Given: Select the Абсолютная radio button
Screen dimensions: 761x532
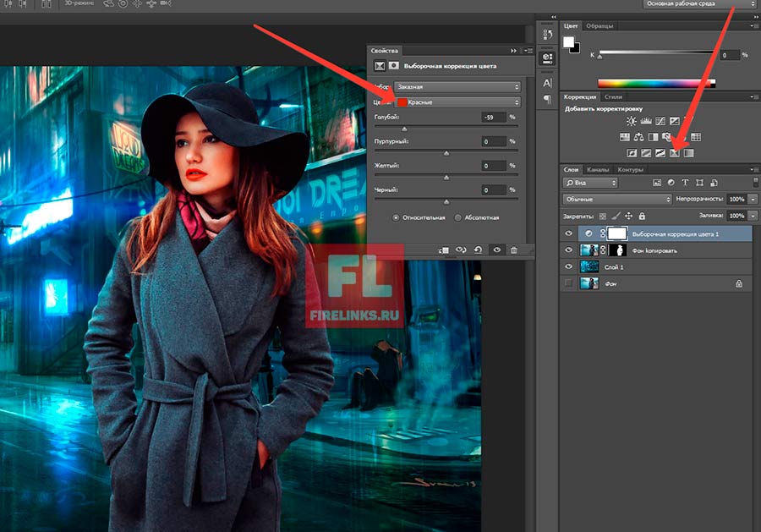Looking at the screenshot, I should click(x=459, y=217).
